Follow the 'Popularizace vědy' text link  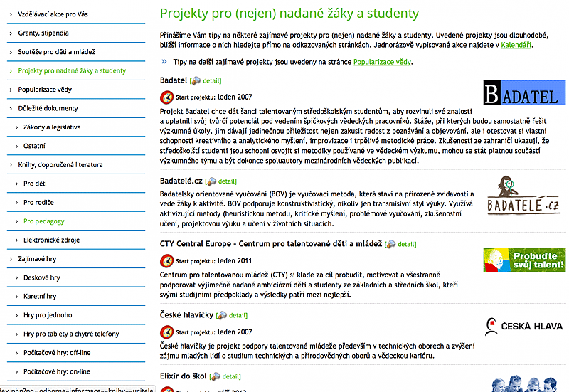382,62
